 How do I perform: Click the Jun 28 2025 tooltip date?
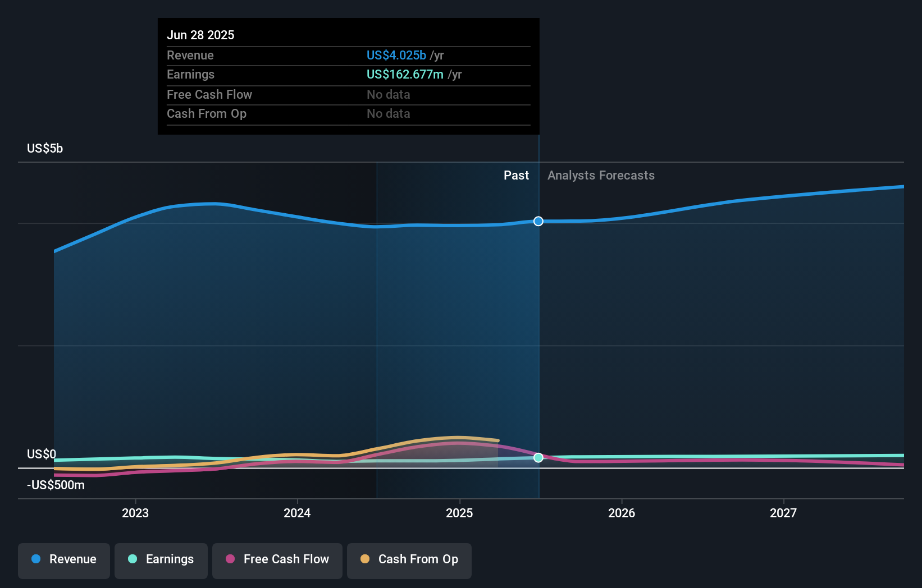coord(200,35)
